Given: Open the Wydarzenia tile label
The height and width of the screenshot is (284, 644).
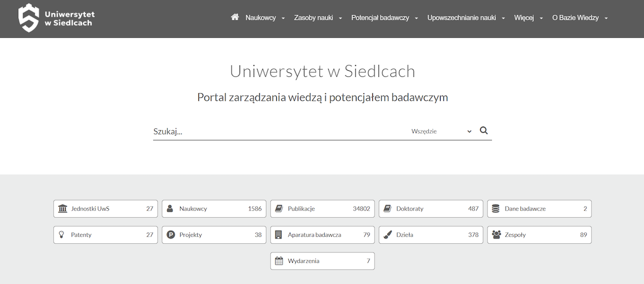Looking at the screenshot, I should pyautogui.click(x=303, y=261).
